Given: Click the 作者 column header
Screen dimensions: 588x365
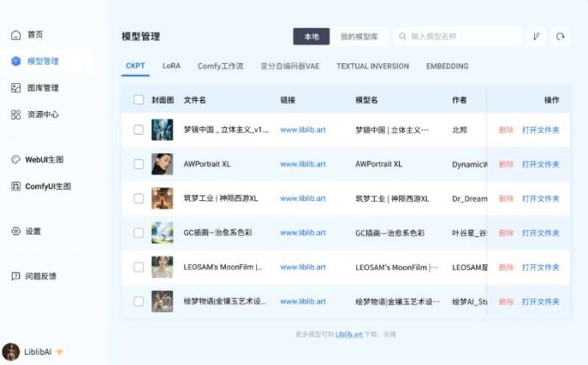Looking at the screenshot, I should (459, 100).
